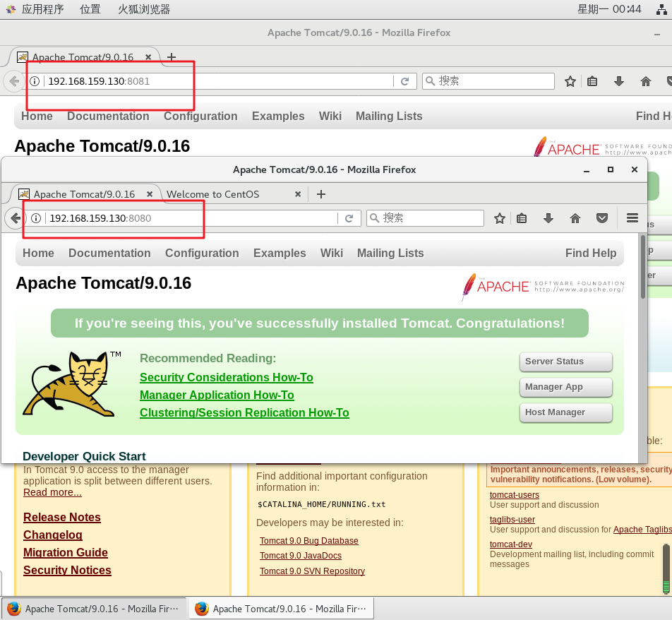This screenshot has width=672, height=620.
Task: Click the rear window's vertical scrollbar near tomcat-dev
Action: [666, 568]
